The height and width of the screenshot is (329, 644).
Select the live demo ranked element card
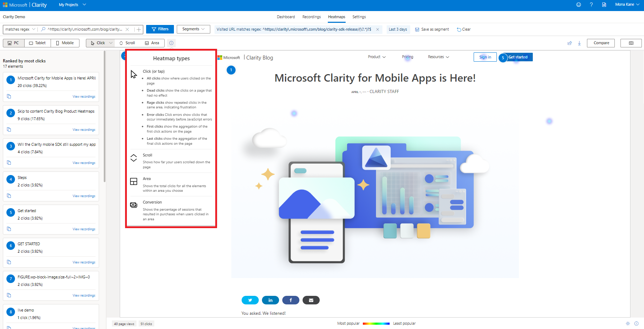[x=51, y=316]
